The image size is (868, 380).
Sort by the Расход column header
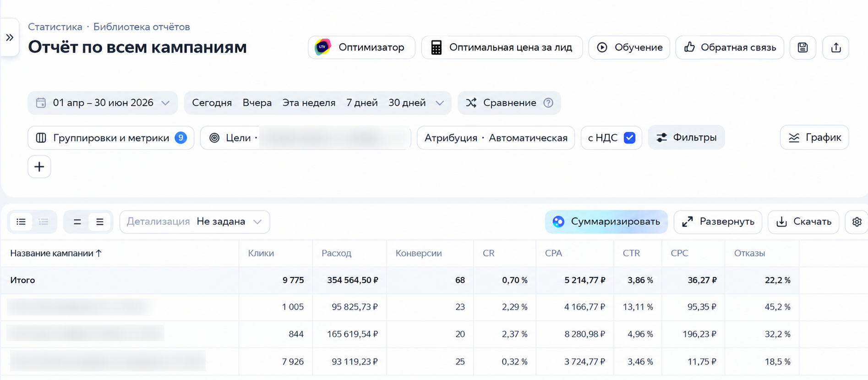tap(336, 253)
